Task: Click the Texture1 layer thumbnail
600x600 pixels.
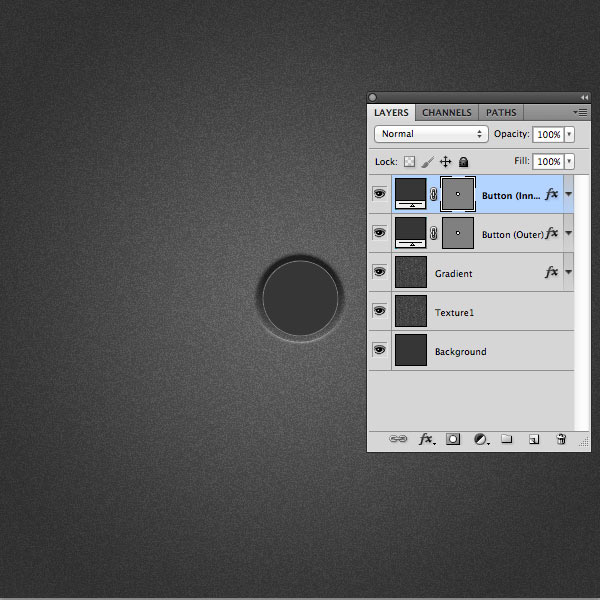Action: [411, 311]
